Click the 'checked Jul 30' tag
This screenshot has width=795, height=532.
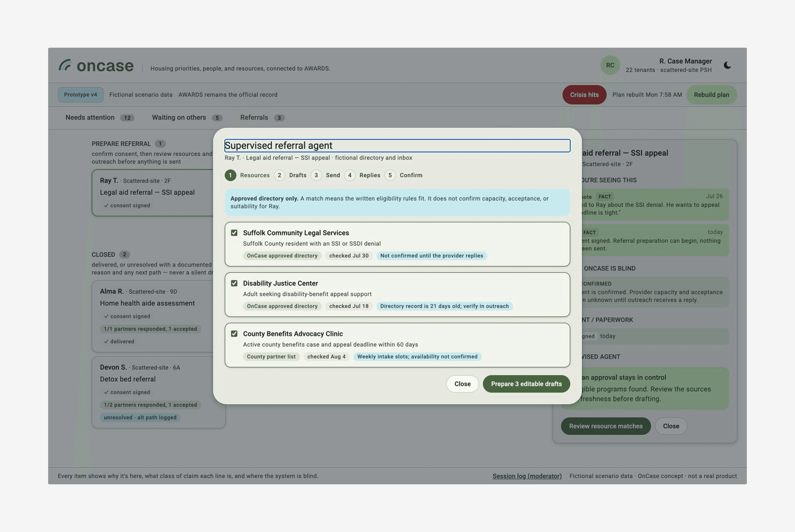pyautogui.click(x=349, y=256)
